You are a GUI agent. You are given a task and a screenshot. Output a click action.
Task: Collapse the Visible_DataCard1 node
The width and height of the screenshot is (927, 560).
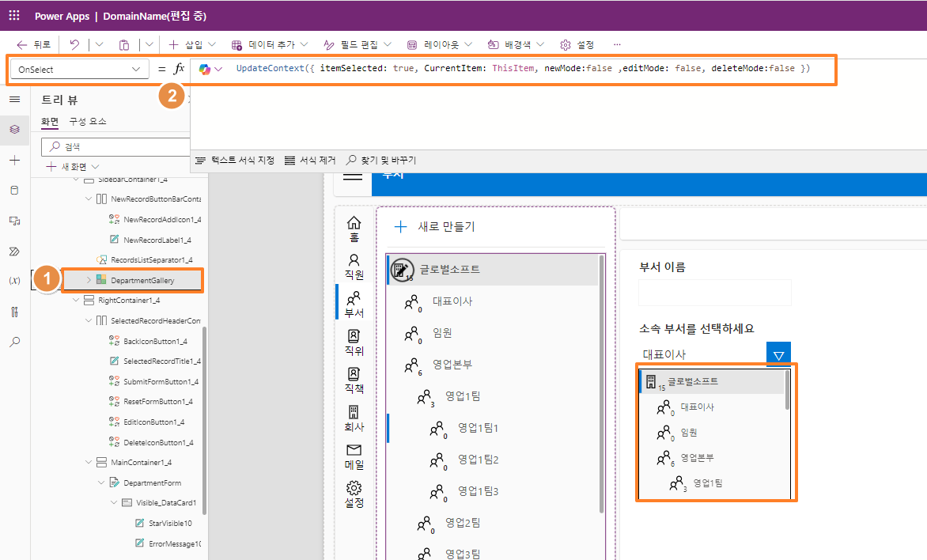[x=114, y=502]
